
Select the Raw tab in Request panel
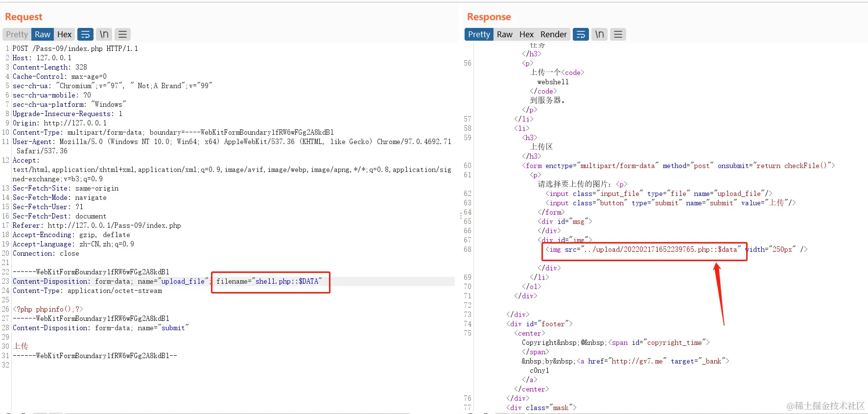click(x=43, y=34)
